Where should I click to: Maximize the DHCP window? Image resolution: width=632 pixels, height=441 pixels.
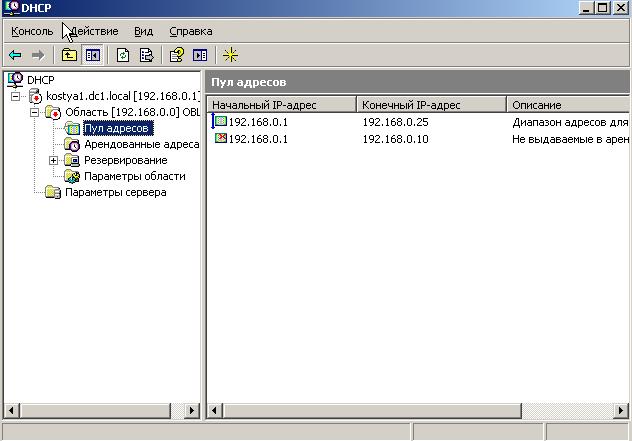[x=603, y=8]
